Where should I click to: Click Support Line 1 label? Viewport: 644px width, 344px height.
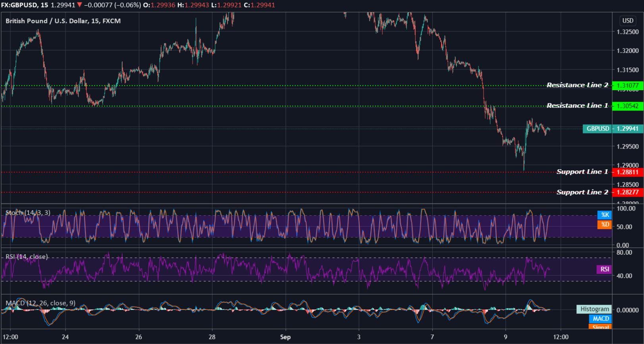[582, 172]
